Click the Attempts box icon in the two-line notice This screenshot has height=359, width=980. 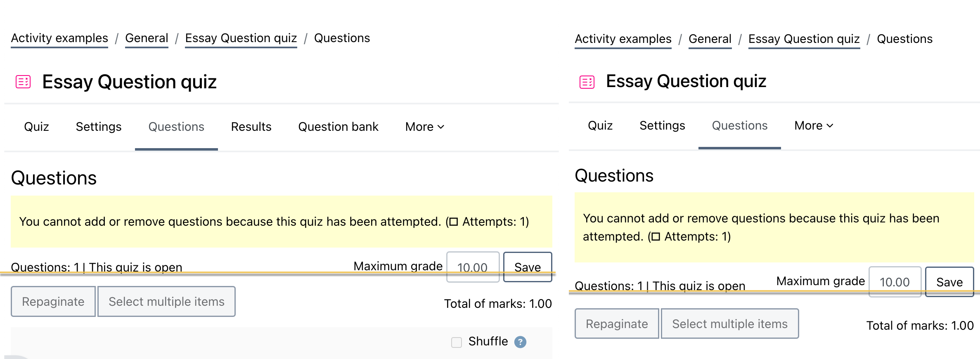click(656, 237)
